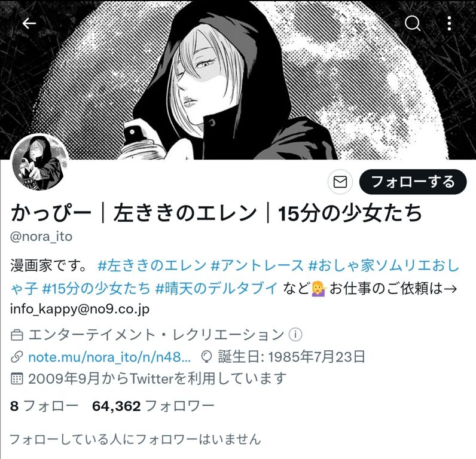View the moon banner header image
Viewport: 476px width, 459px height.
238,79
